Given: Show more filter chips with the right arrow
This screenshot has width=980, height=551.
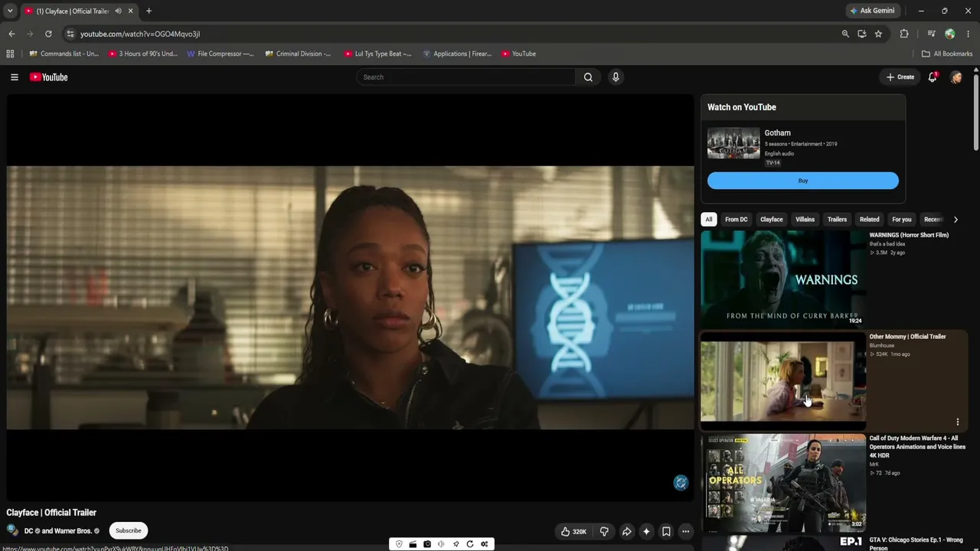Looking at the screenshot, I should pyautogui.click(x=955, y=220).
